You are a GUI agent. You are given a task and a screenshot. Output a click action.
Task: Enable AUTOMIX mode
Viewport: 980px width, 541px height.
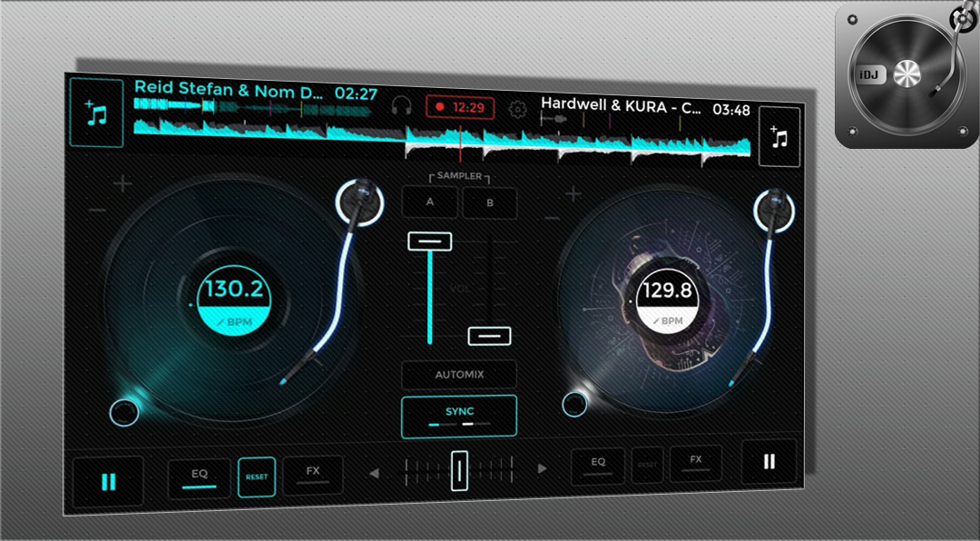(459, 375)
